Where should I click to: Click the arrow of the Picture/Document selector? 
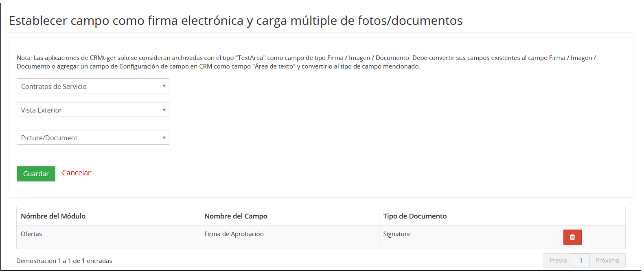pos(164,138)
